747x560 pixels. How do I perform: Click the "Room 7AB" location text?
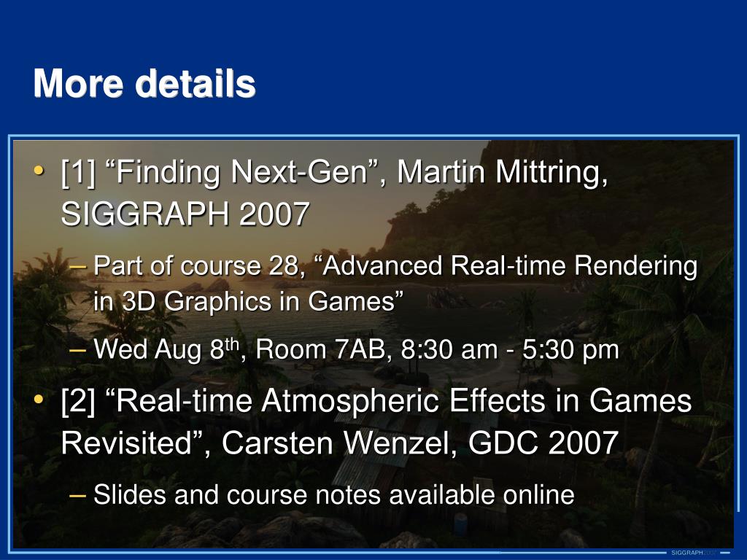[322, 350]
